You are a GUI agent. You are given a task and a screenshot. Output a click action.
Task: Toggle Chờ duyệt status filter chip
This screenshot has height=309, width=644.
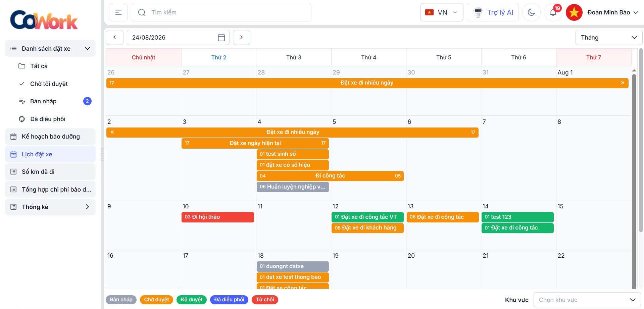(x=157, y=300)
